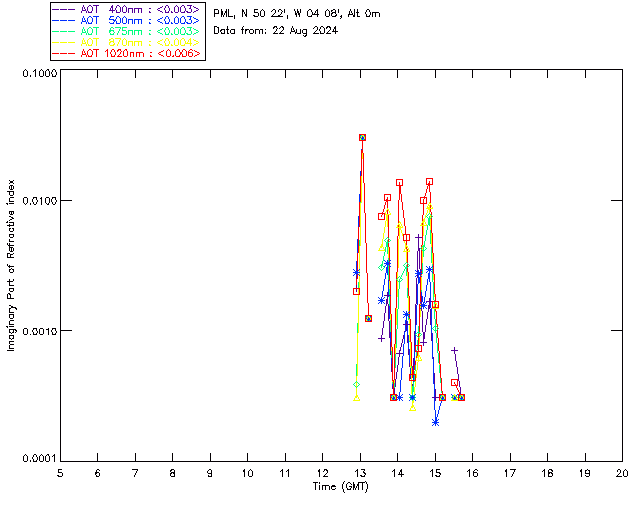Click the purple plus marker near 15.5

pos(454,350)
